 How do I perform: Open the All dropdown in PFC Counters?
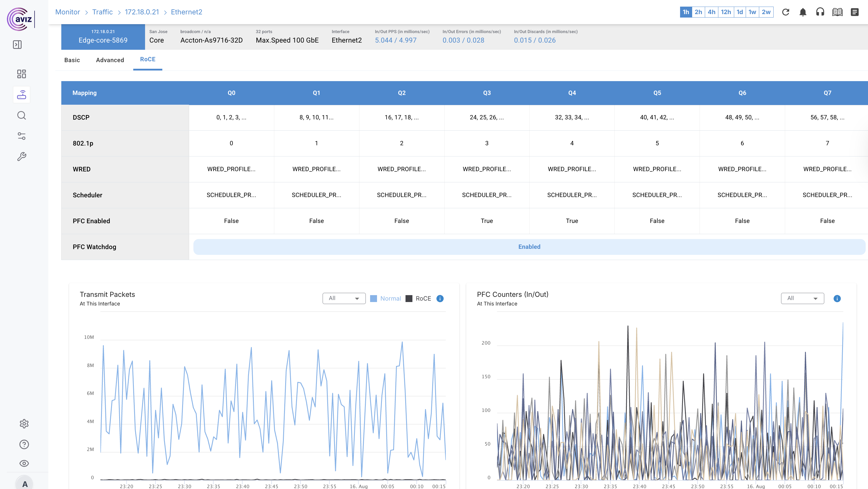[802, 298]
